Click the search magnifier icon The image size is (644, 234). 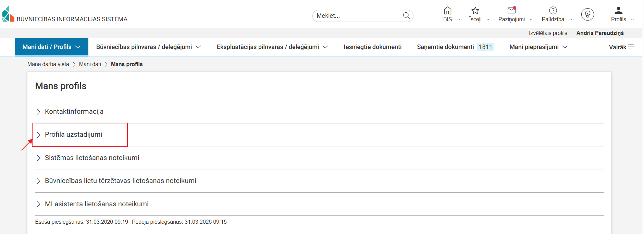click(x=406, y=15)
